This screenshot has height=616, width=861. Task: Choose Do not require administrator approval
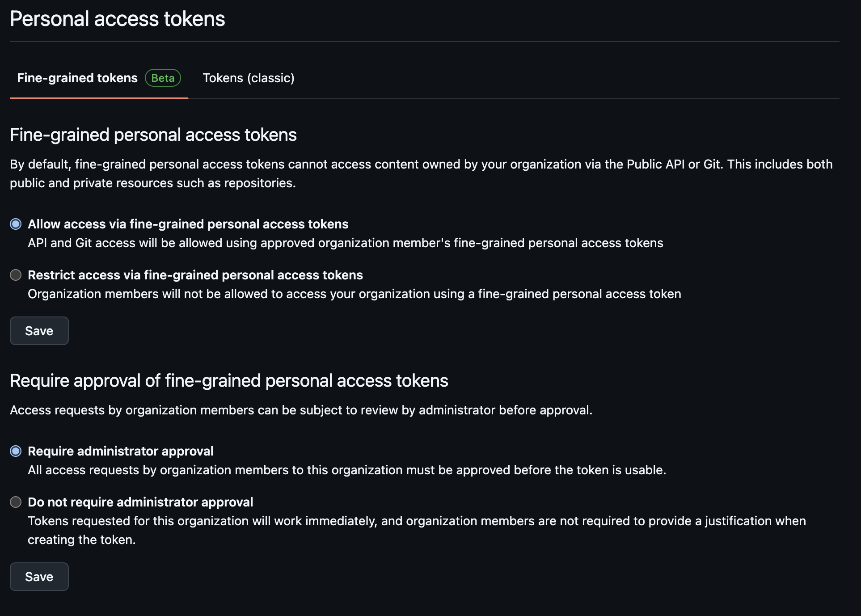140,502
